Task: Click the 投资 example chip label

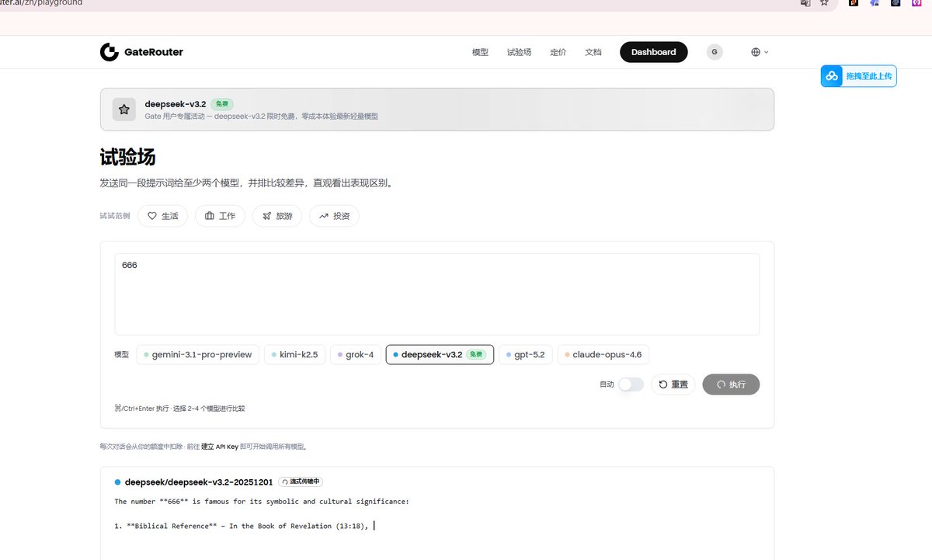Action: (342, 216)
